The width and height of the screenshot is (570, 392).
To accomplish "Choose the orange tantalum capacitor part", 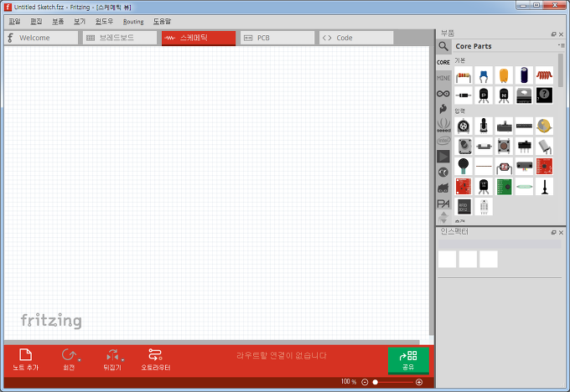I will (504, 75).
